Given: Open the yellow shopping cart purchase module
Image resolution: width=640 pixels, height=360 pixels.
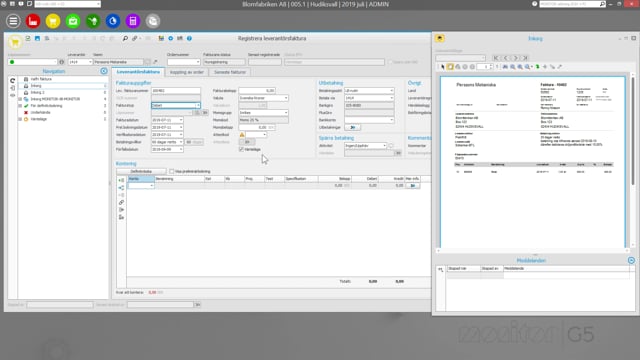Looking at the screenshot, I should coord(53,21).
